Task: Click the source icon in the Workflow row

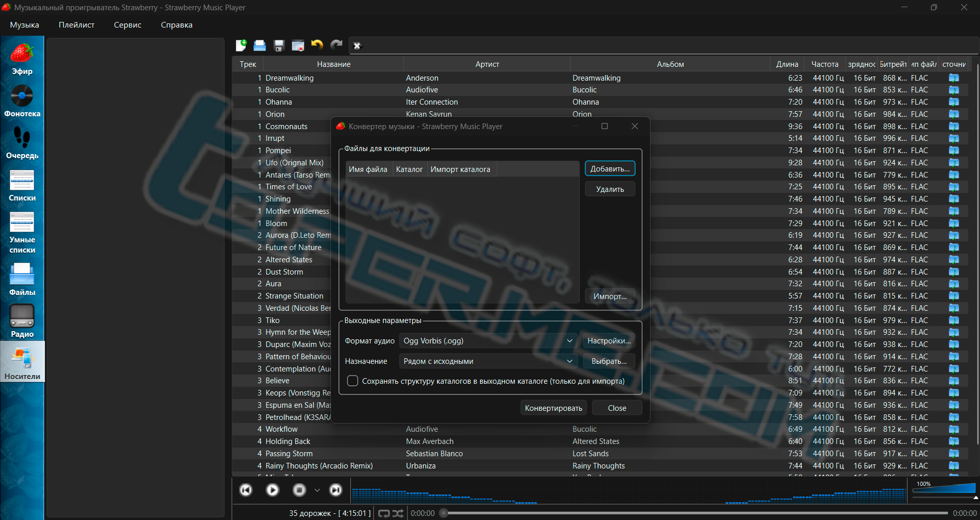Action: coord(954,429)
